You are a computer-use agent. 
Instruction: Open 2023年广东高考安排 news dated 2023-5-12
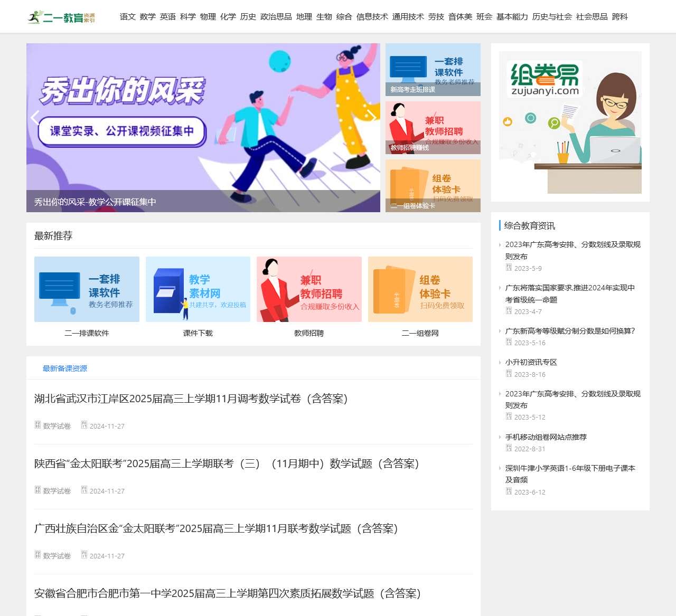(573, 400)
